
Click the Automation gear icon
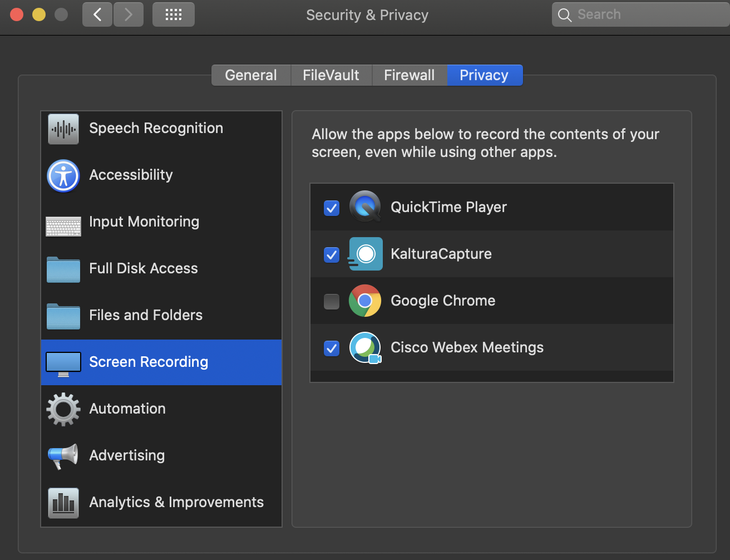tap(63, 409)
